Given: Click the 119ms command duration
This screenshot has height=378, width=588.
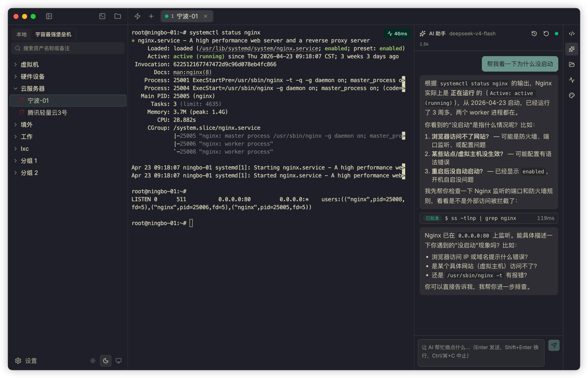Looking at the screenshot, I should [545, 218].
